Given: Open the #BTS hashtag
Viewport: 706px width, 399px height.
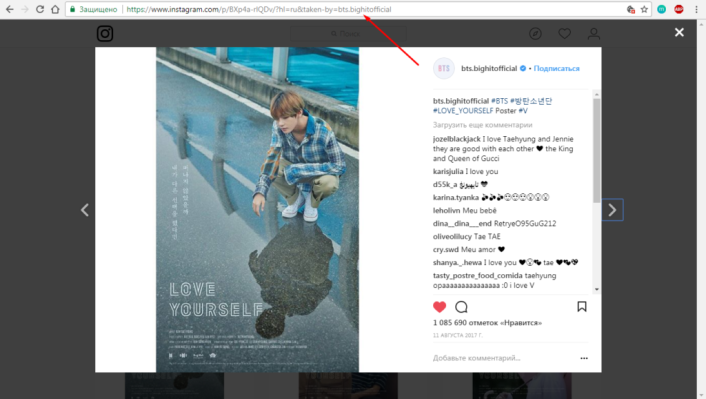Looking at the screenshot, I should [x=499, y=101].
